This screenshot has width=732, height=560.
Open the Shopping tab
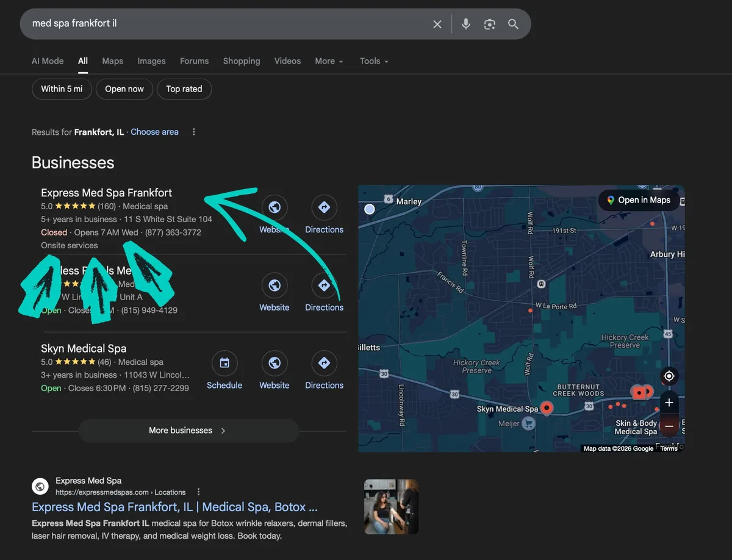(x=242, y=61)
